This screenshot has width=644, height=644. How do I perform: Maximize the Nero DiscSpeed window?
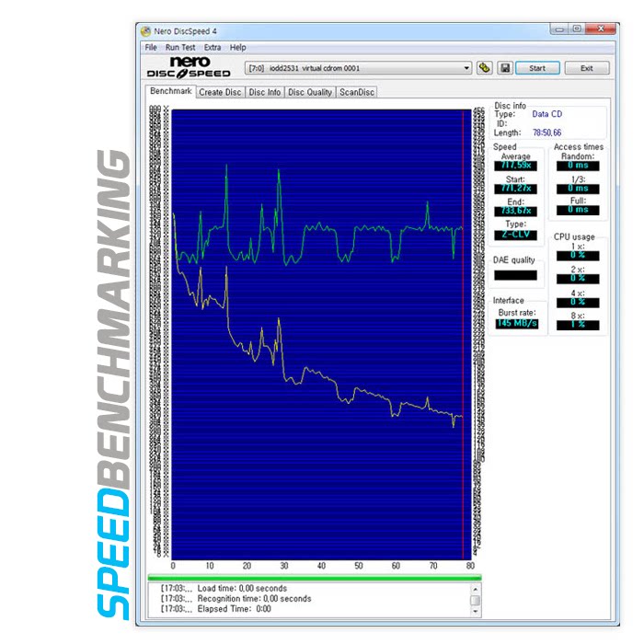(577, 29)
